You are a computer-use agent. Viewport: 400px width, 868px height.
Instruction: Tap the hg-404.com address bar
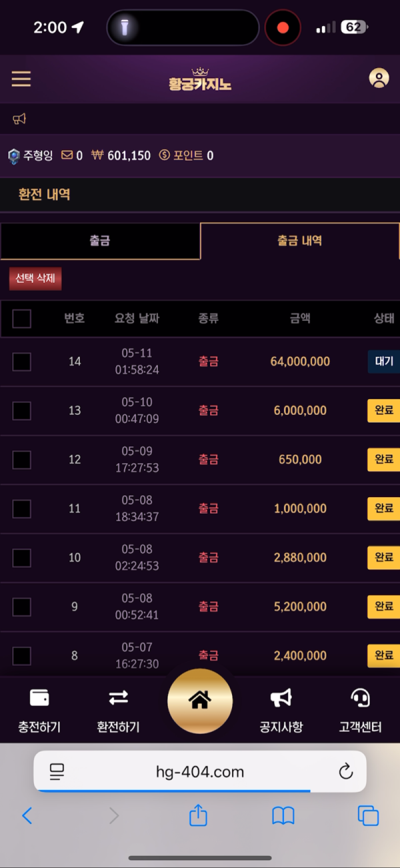point(200,772)
